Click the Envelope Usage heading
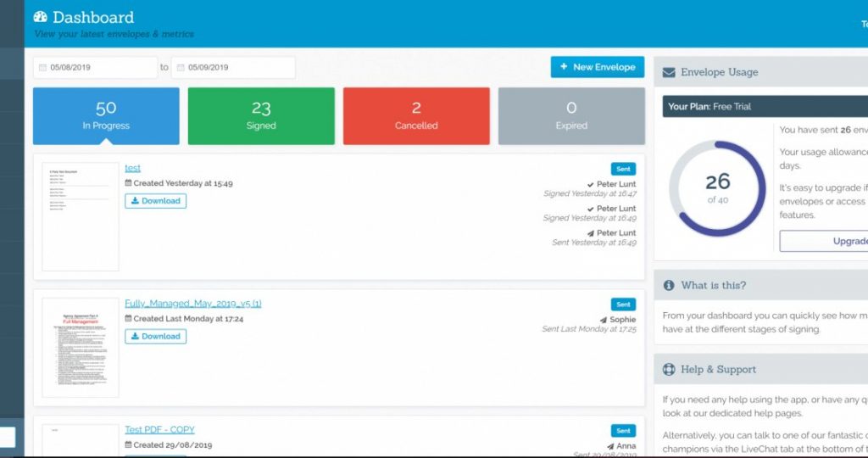The width and height of the screenshot is (868, 458). (719, 73)
